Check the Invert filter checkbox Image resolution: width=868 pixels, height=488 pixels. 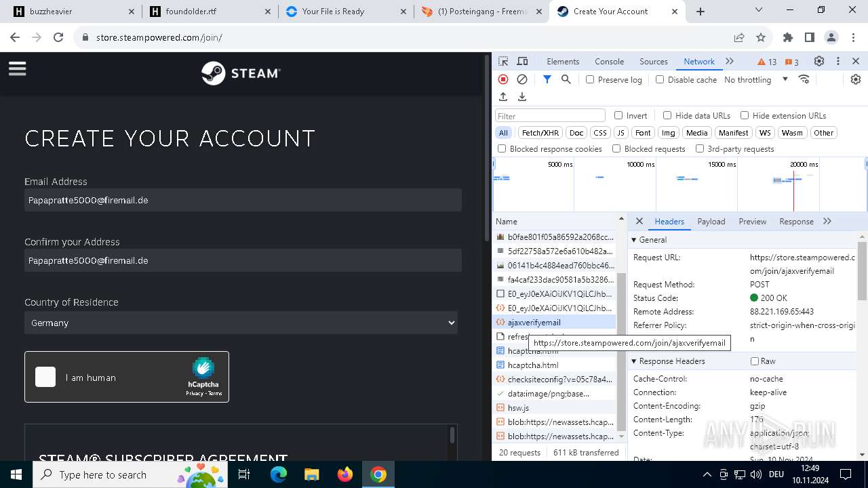click(618, 115)
